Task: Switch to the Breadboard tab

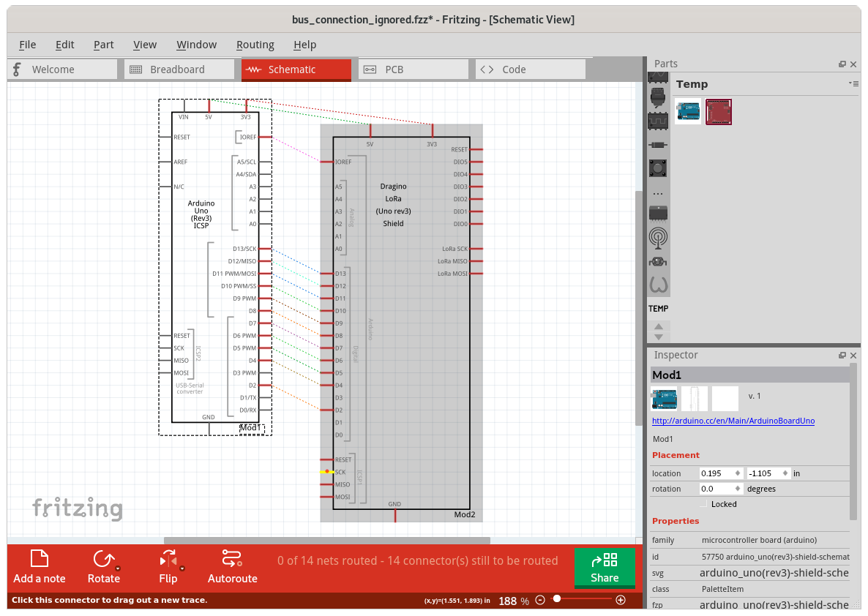Action: (176, 70)
